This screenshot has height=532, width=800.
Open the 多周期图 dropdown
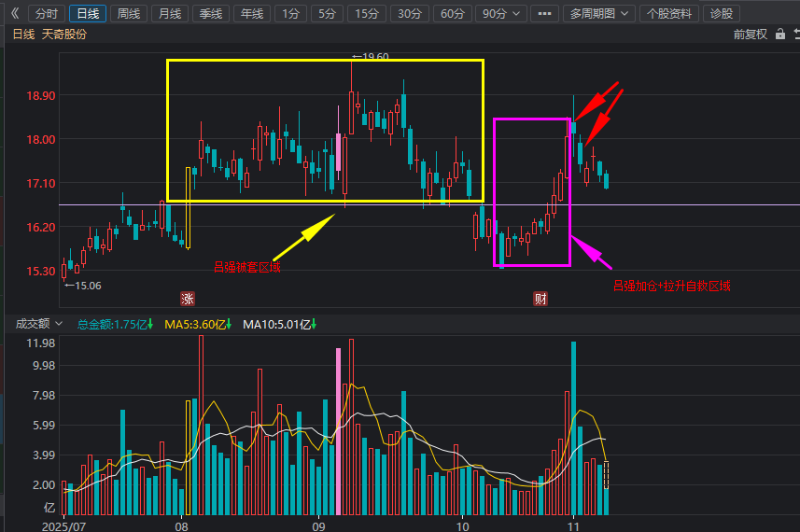599,13
